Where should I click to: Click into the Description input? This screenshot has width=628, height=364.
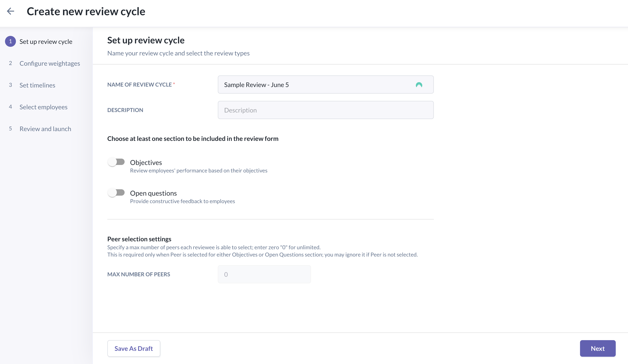pyautogui.click(x=325, y=110)
